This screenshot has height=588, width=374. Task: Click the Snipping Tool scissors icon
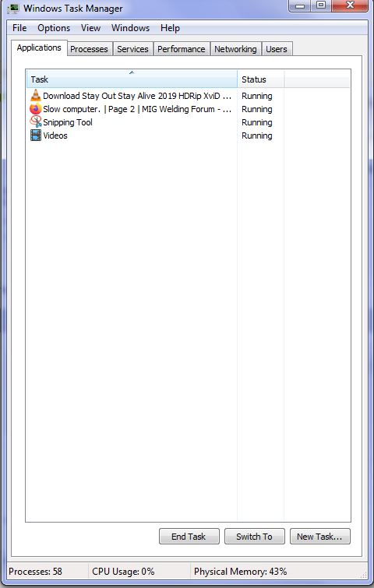tap(36, 121)
